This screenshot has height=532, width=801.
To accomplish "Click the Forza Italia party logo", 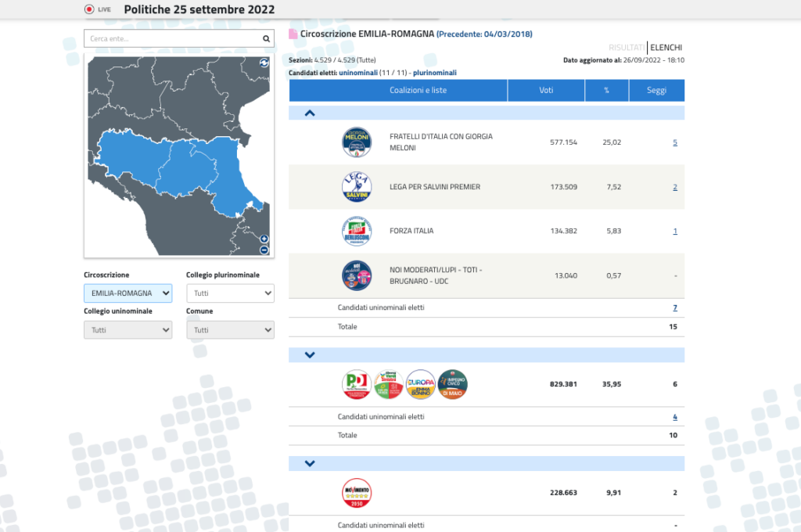I will pyautogui.click(x=357, y=231).
